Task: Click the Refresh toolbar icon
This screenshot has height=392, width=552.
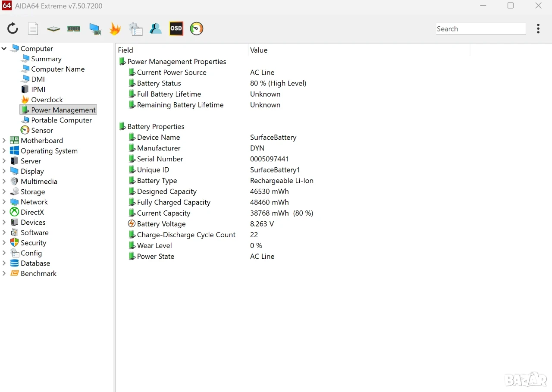Action: 13,29
